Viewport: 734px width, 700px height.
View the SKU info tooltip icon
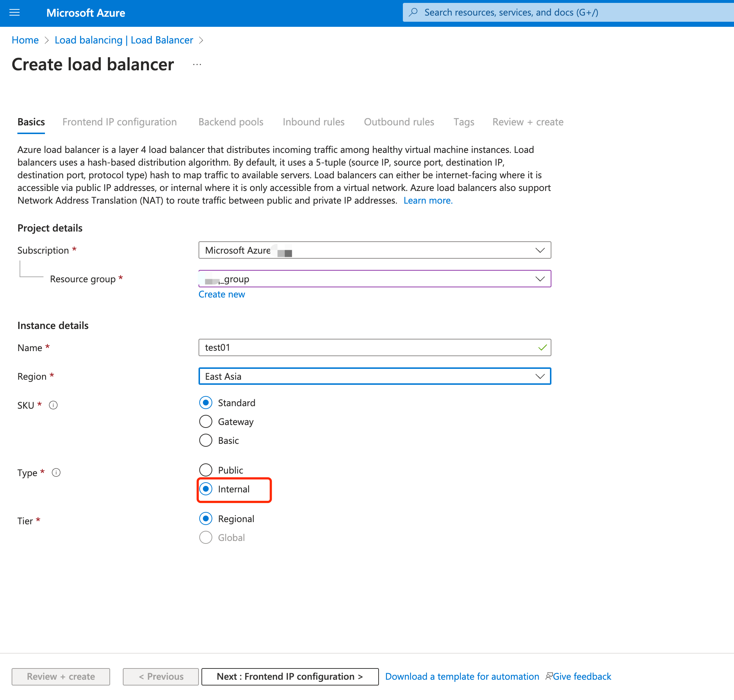[x=53, y=405]
